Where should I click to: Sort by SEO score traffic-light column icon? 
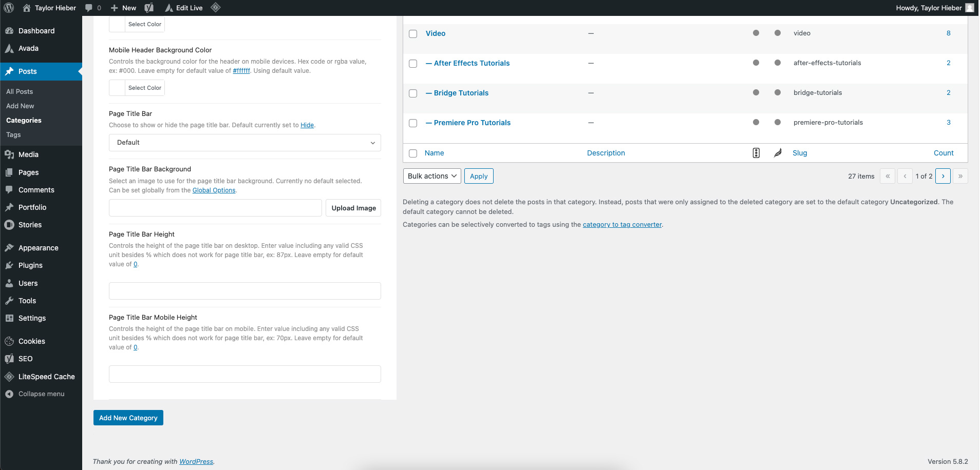(756, 153)
